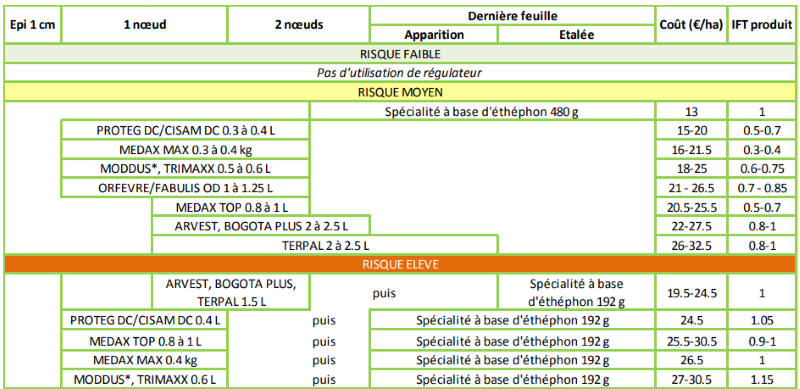800x389 pixels.
Task: Click the 'RISQUE FAIBLE' section band
Action: [x=400, y=54]
